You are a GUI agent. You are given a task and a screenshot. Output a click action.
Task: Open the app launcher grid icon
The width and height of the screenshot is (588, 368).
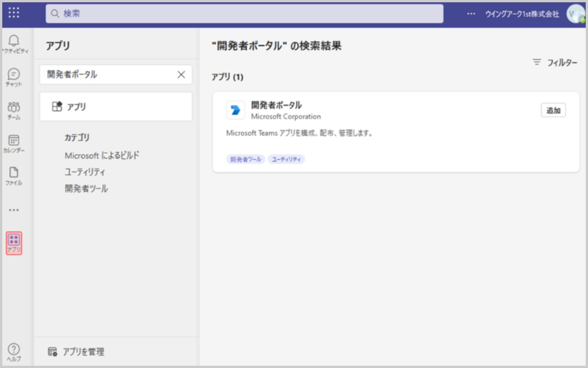click(14, 13)
